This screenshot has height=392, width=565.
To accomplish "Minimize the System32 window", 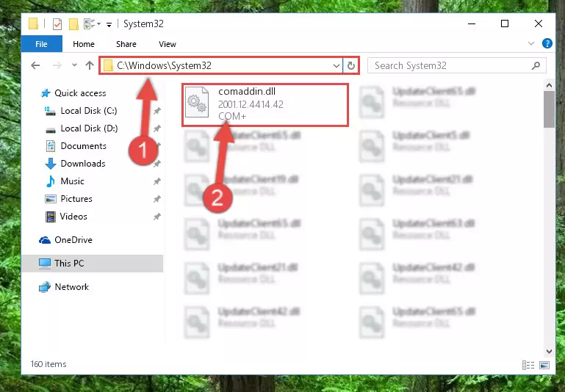I will coord(472,23).
